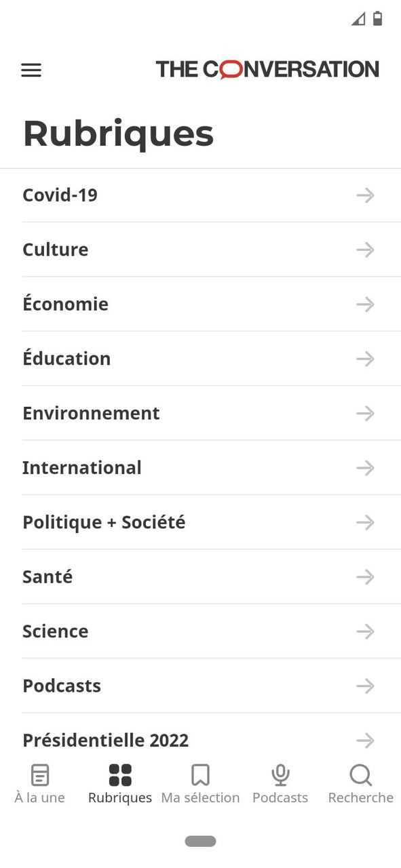Expand the Covid-19 rubric arrow
401x868 pixels.
point(365,195)
